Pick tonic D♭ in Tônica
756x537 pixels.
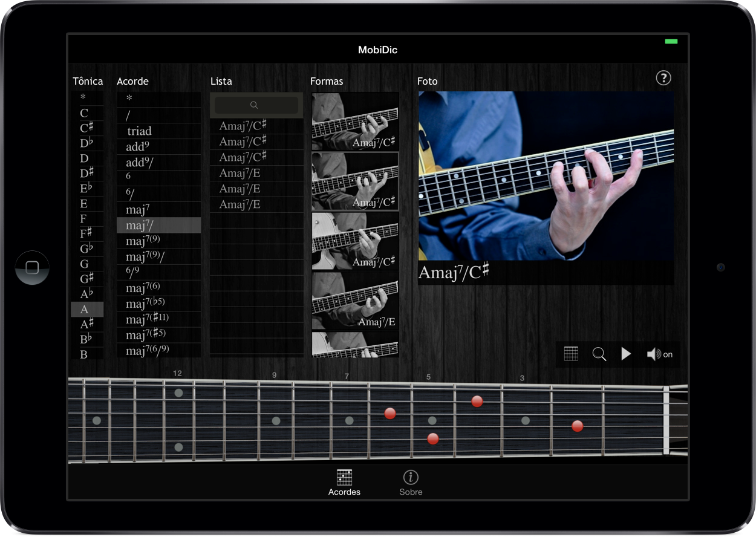tap(87, 143)
